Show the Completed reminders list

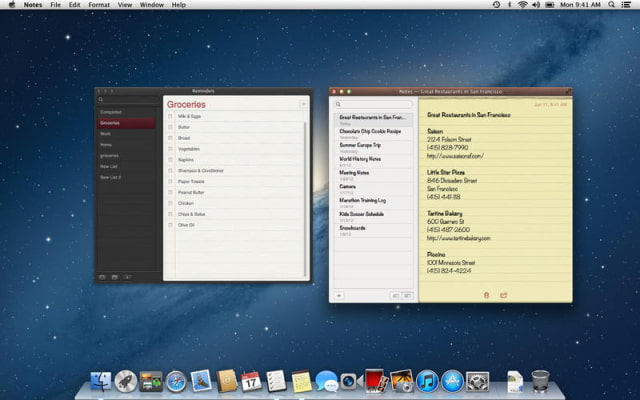click(x=110, y=112)
